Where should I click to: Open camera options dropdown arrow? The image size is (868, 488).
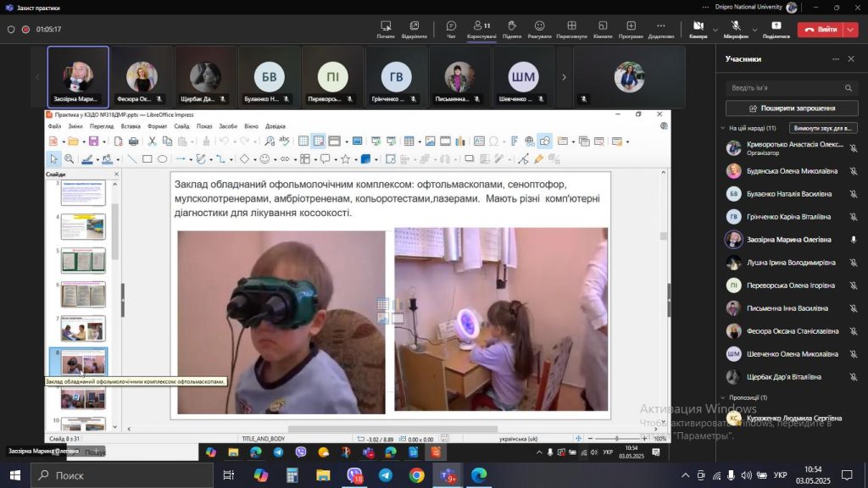tap(715, 30)
